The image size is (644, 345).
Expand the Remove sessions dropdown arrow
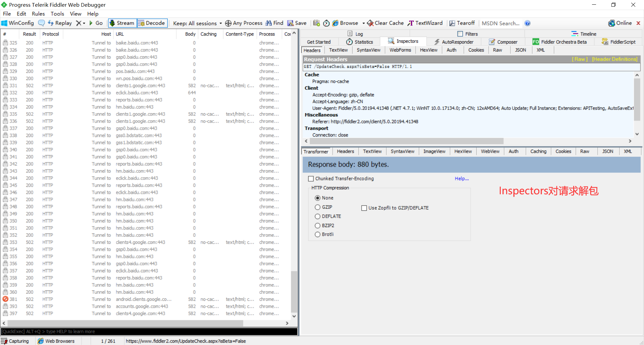[x=84, y=23]
